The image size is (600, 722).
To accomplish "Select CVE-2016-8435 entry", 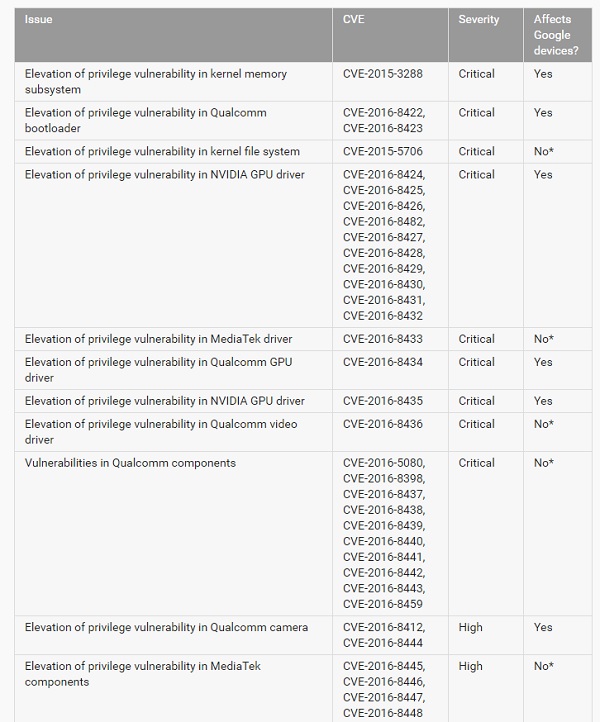I will click(x=382, y=401).
